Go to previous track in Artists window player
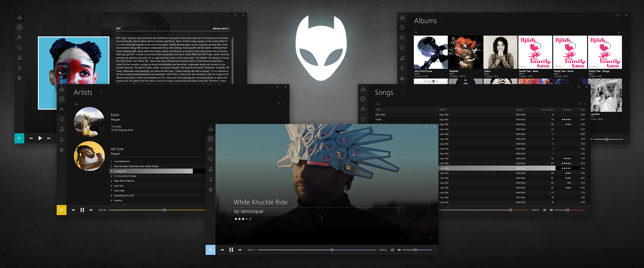 73,210
